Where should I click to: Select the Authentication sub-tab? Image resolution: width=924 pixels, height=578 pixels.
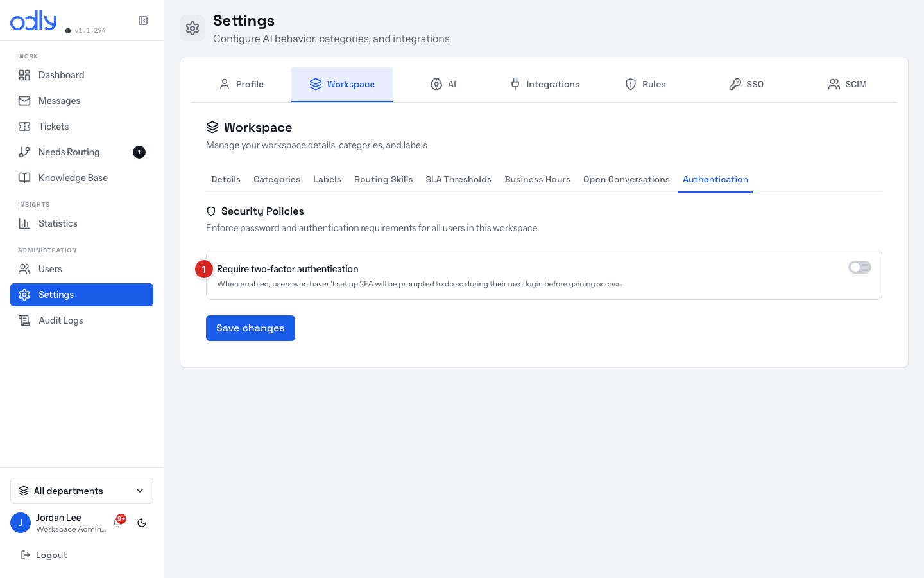tap(715, 180)
